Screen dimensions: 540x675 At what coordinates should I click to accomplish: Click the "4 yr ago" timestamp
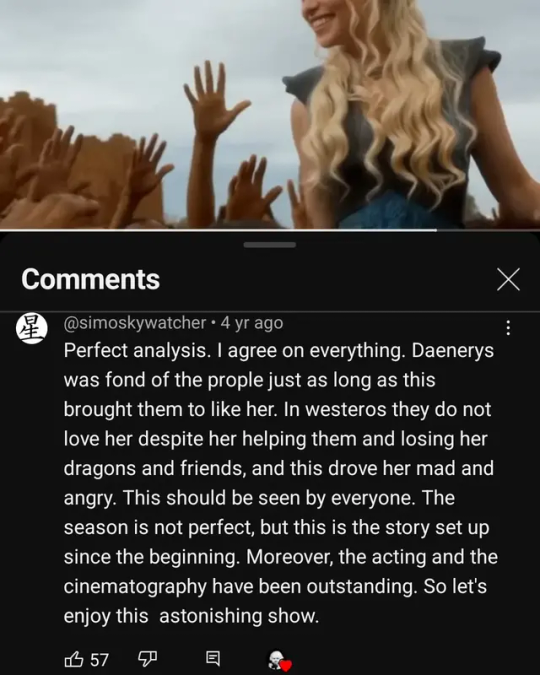point(252,322)
